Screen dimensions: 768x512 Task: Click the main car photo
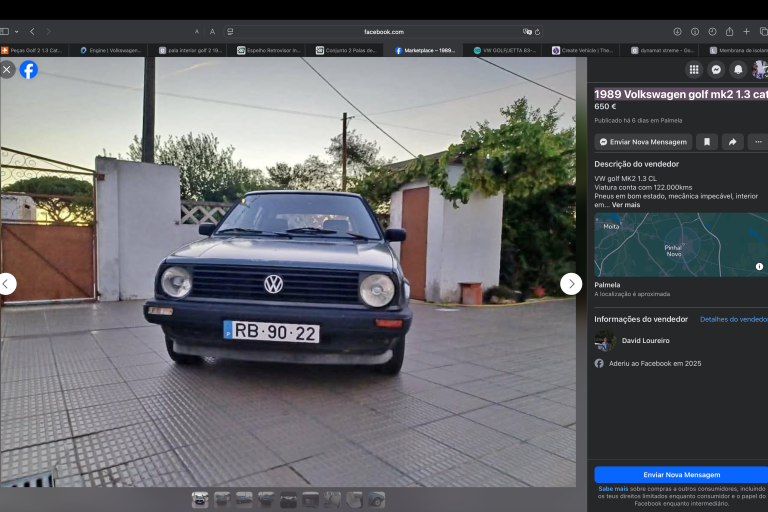click(288, 272)
